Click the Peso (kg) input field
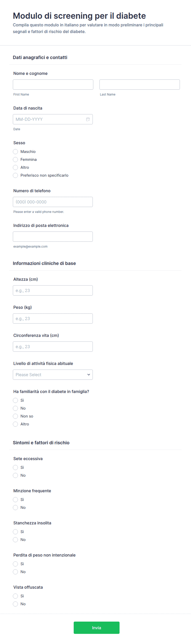This screenshot has height=644, width=191. [53, 318]
